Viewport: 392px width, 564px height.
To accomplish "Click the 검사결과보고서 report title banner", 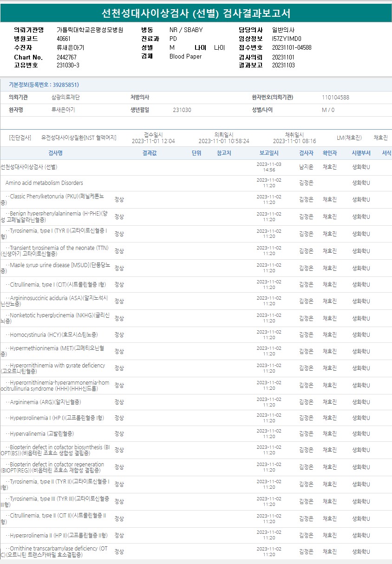I will coord(196,13).
